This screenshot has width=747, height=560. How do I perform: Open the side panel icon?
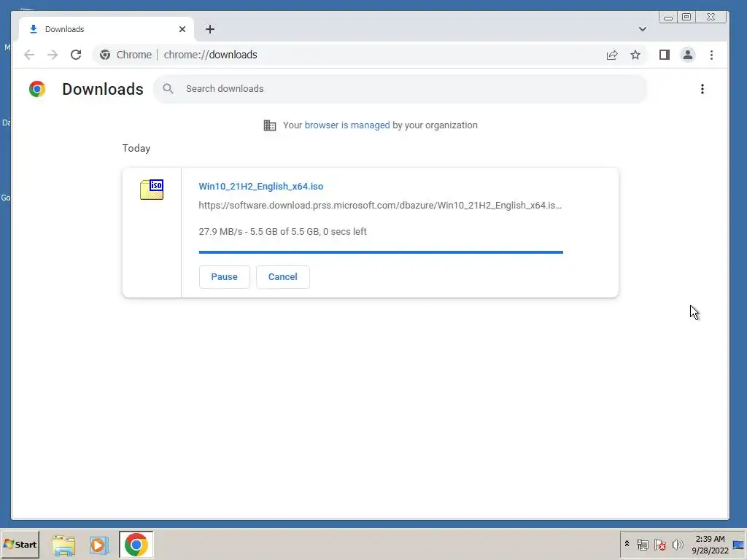tap(665, 55)
